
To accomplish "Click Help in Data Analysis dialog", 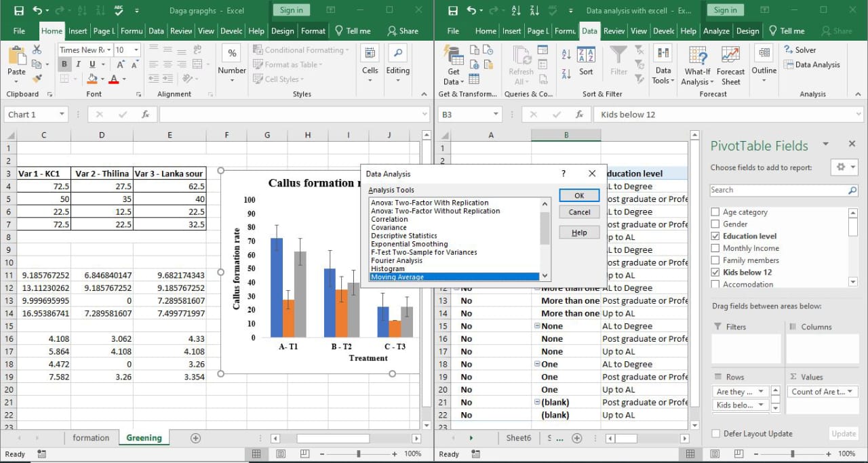I will 579,233.
